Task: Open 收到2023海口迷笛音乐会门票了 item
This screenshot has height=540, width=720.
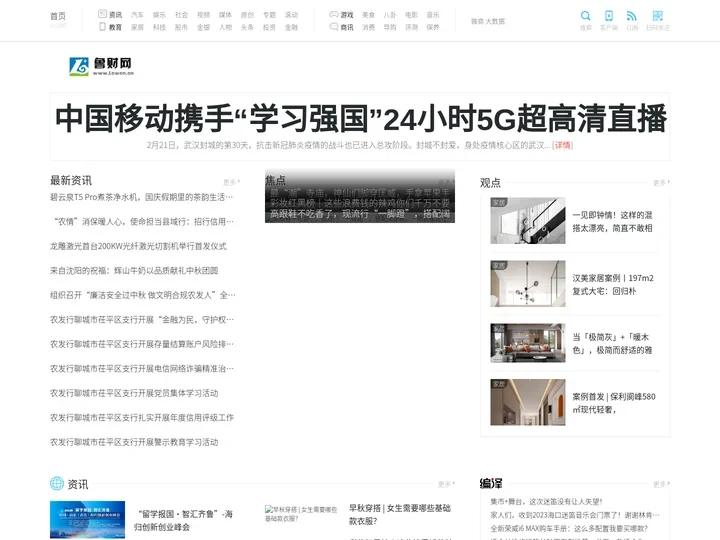Action: tap(575, 515)
